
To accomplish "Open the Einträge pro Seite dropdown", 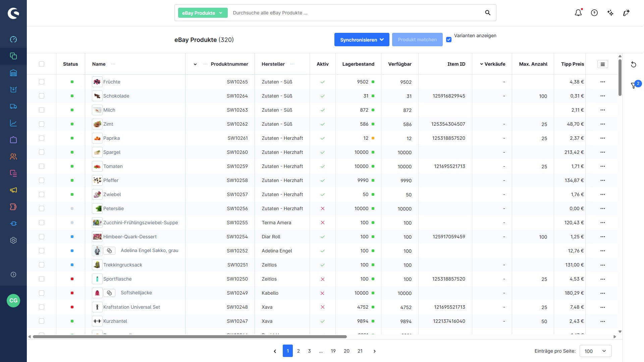I will point(595,351).
